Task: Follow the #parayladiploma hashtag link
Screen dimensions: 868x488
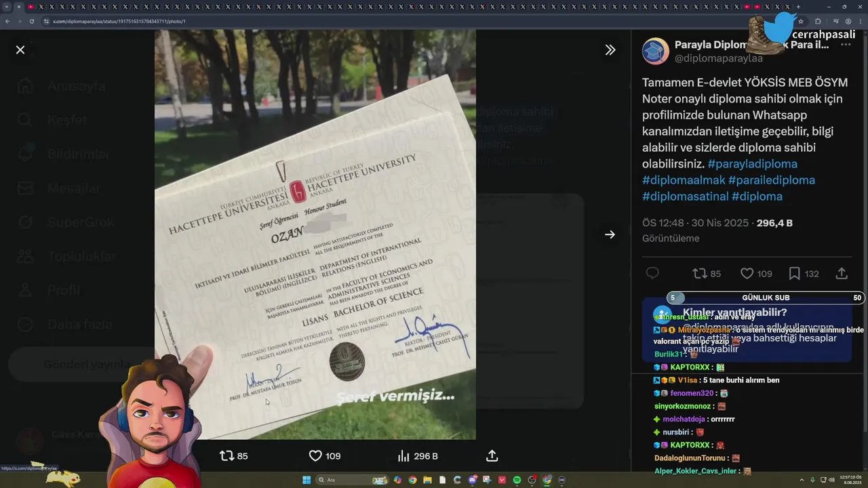Action: [752, 164]
